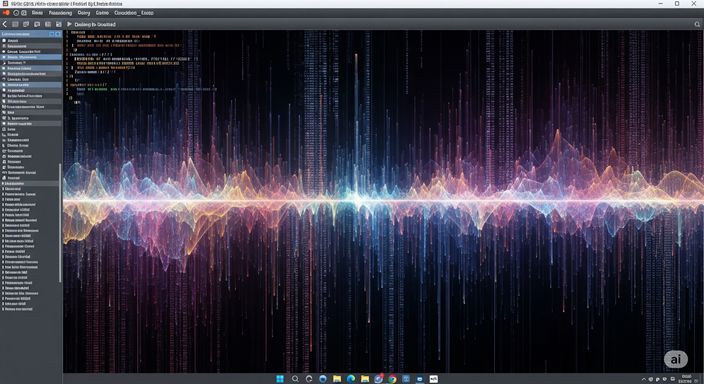Viewport: 704px width, 384px height.
Task: Expand the system tray hidden icons chevron
Action: (643, 380)
